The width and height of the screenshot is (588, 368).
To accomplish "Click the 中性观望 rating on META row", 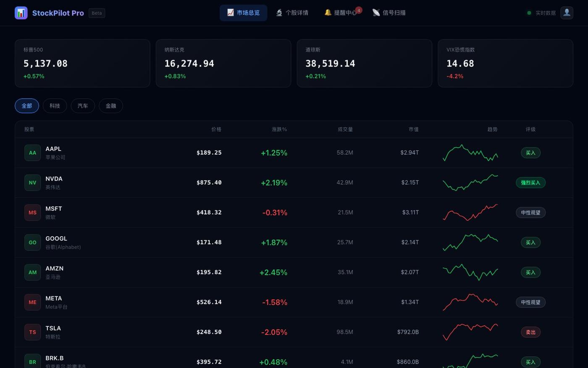I will coord(530,302).
